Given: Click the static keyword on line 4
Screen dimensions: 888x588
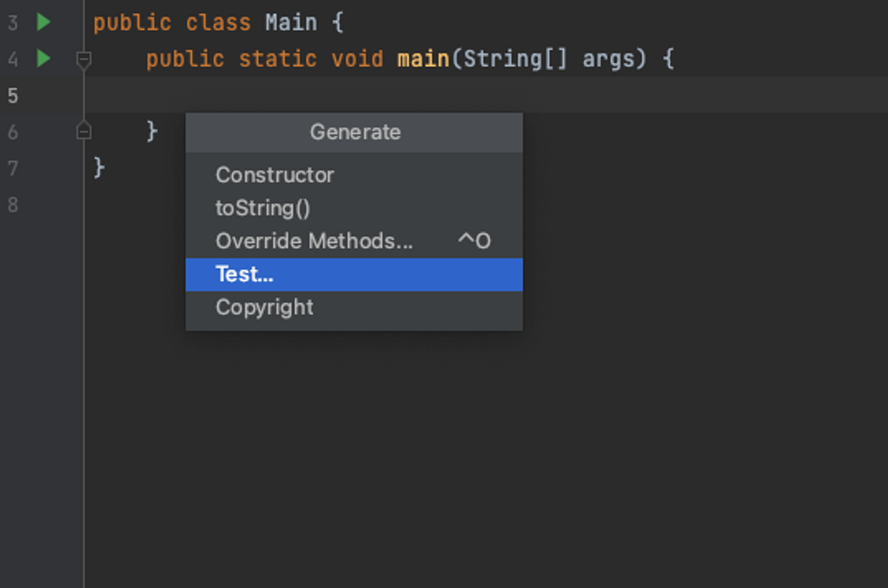Looking at the screenshot, I should tap(277, 59).
